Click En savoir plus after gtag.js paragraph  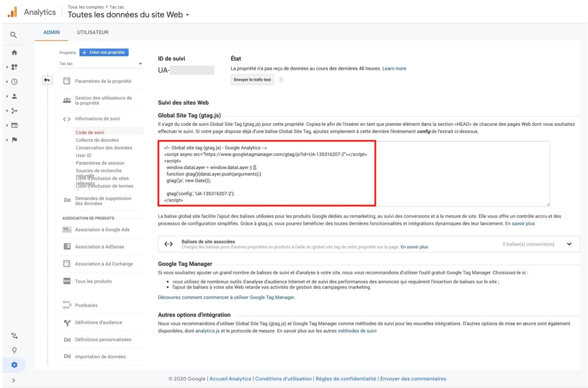coord(520,224)
